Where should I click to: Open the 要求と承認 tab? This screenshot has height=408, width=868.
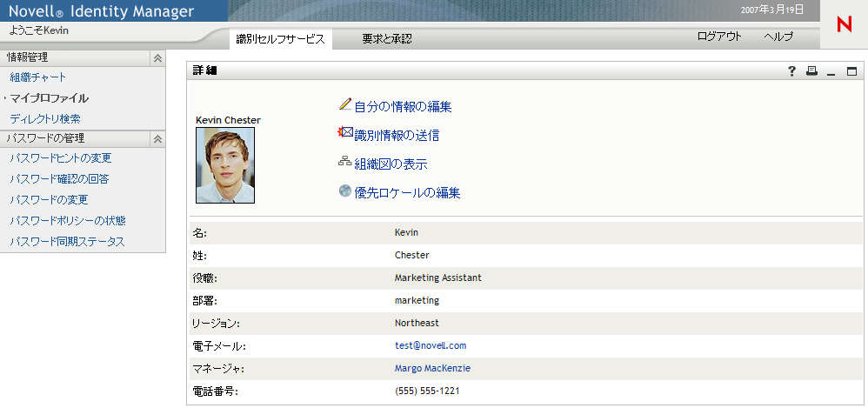coord(387,39)
